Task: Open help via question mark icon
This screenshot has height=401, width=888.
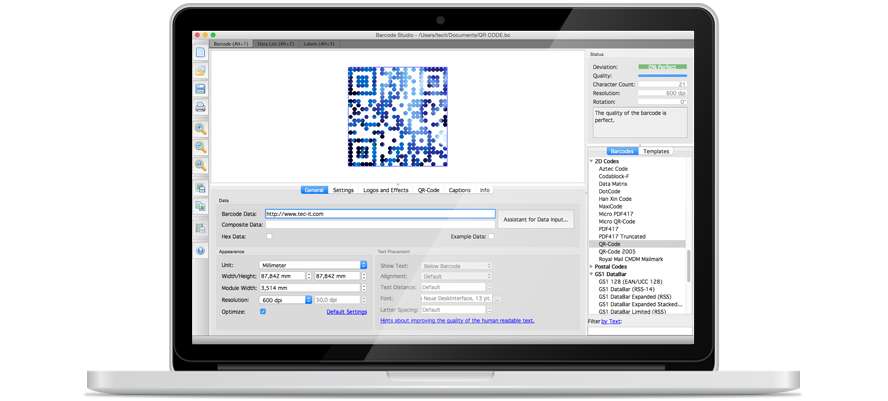Action: pyautogui.click(x=200, y=250)
